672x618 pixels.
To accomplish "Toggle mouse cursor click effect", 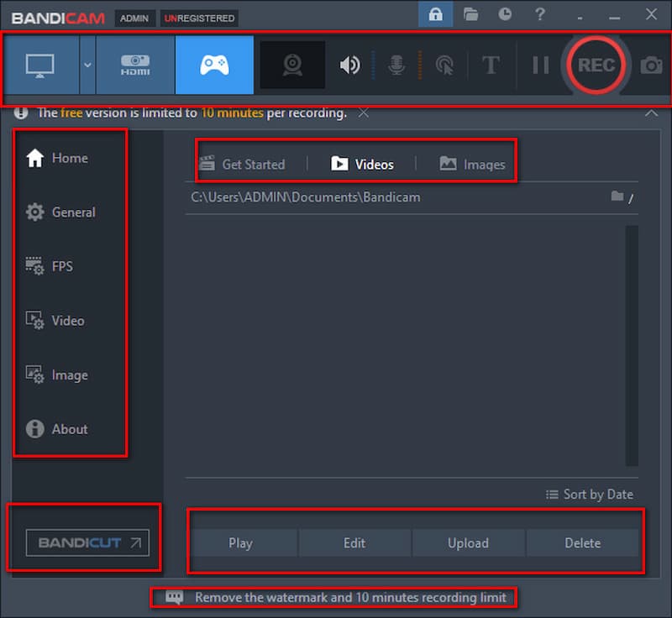I will pyautogui.click(x=444, y=65).
